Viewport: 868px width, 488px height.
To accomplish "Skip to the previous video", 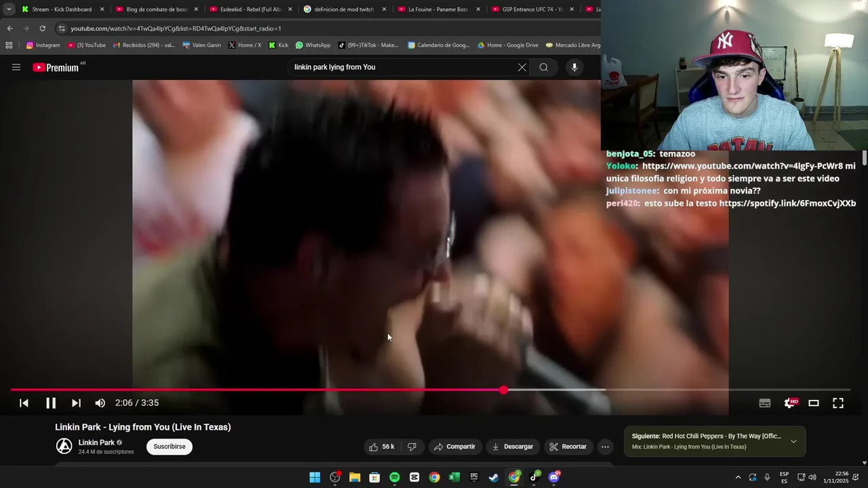I will [24, 403].
